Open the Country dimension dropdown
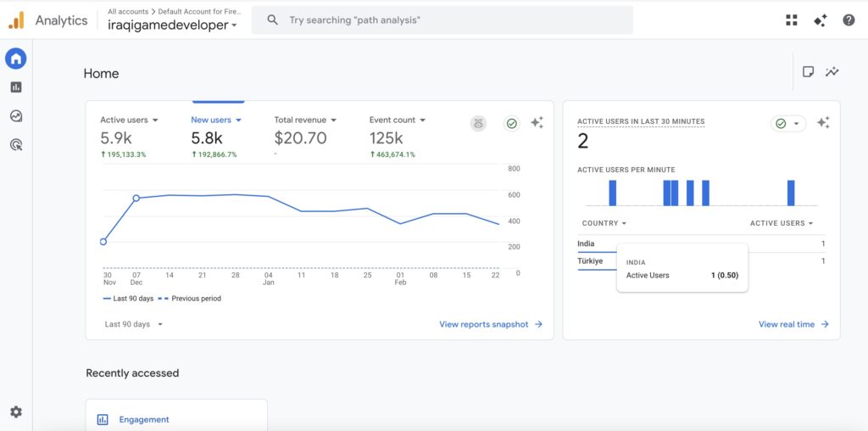The image size is (868, 431). [x=604, y=223]
